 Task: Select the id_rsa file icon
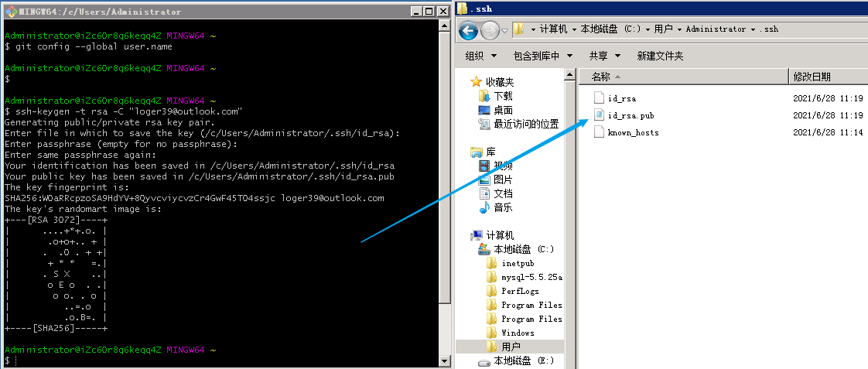(599, 98)
